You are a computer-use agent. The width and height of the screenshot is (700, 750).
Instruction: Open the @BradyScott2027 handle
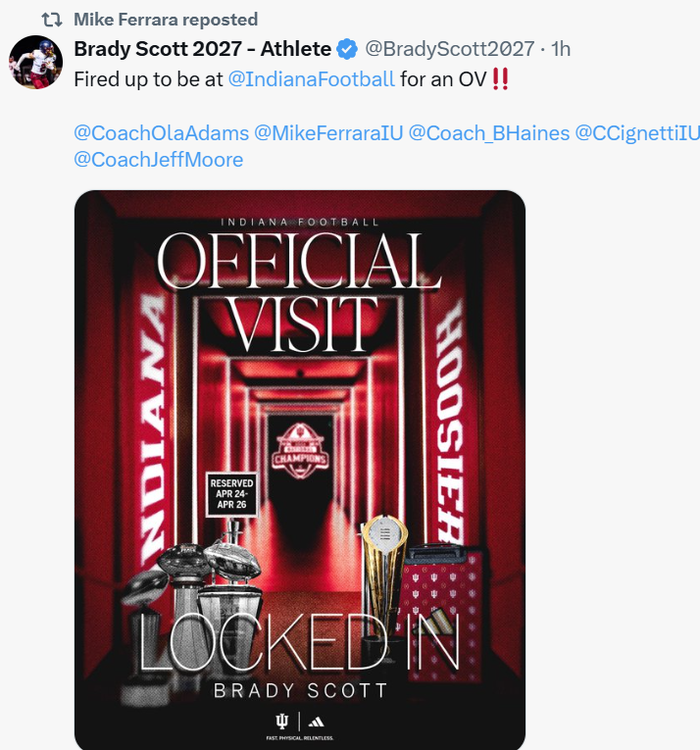450,49
